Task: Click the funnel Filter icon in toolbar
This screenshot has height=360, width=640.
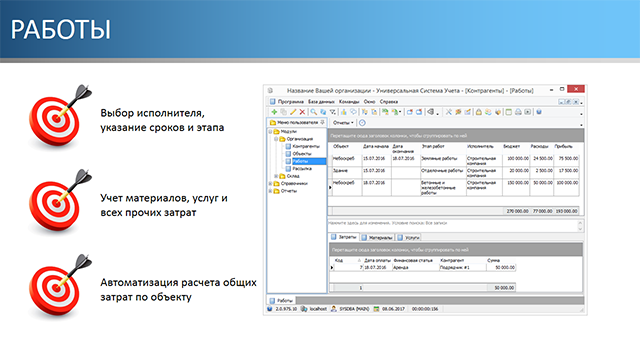Action: tap(333, 112)
